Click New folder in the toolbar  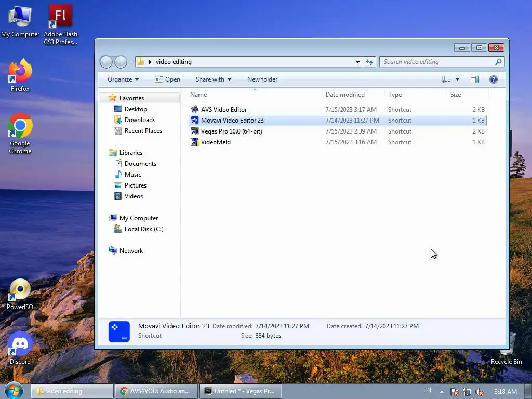tap(262, 79)
